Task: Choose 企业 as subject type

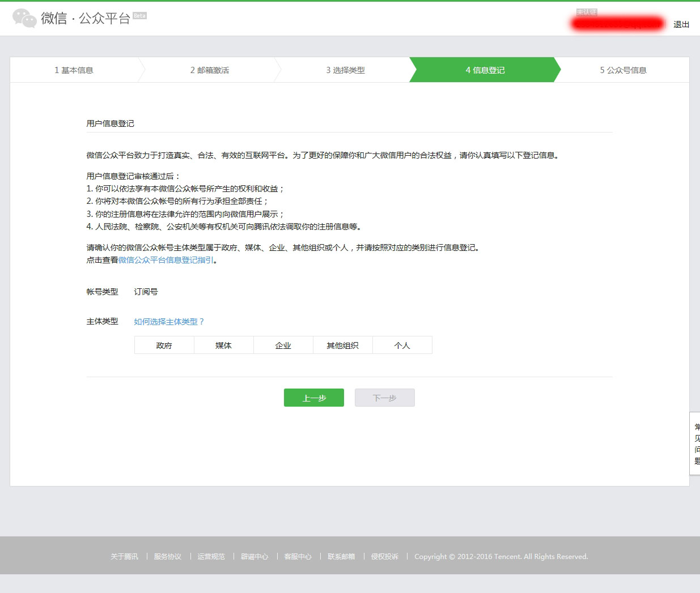Action: (283, 345)
